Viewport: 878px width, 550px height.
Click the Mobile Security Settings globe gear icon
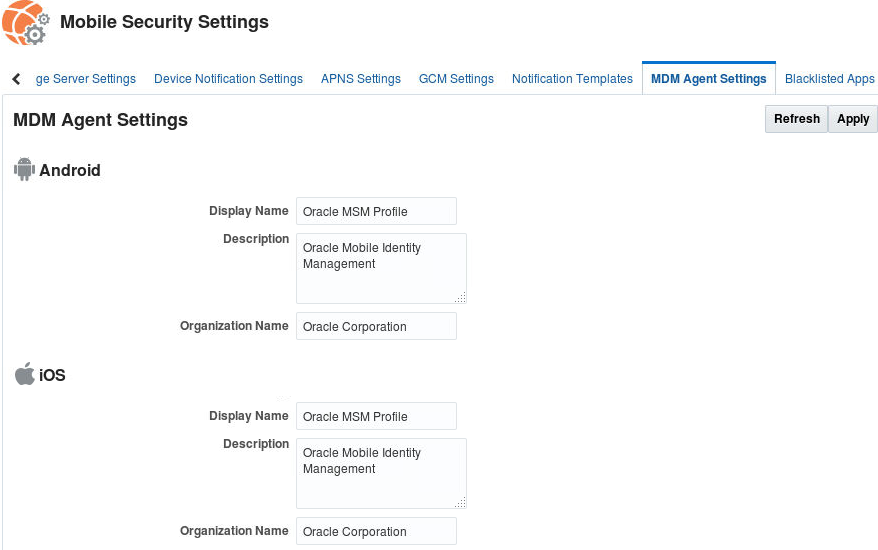click(x=26, y=22)
